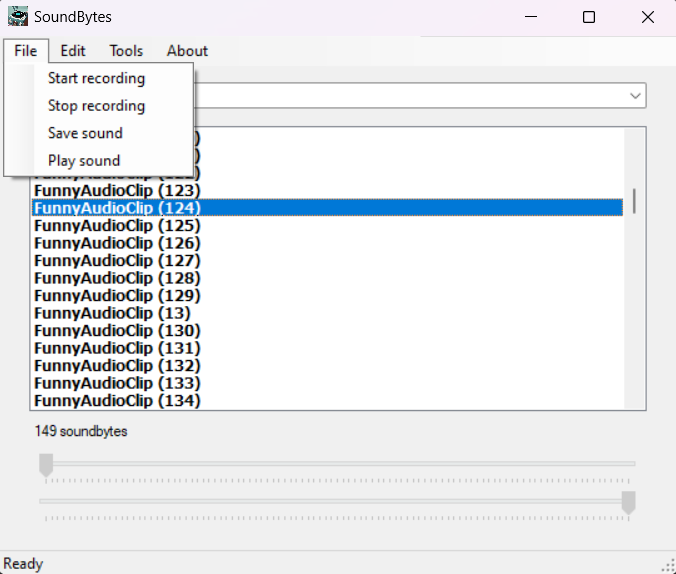
Task: Select FunnyAudioClip (127) list entry
Action: tap(117, 260)
